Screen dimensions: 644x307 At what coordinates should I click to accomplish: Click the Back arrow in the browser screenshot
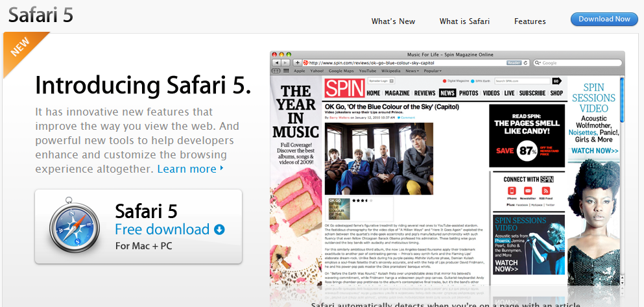click(276, 63)
